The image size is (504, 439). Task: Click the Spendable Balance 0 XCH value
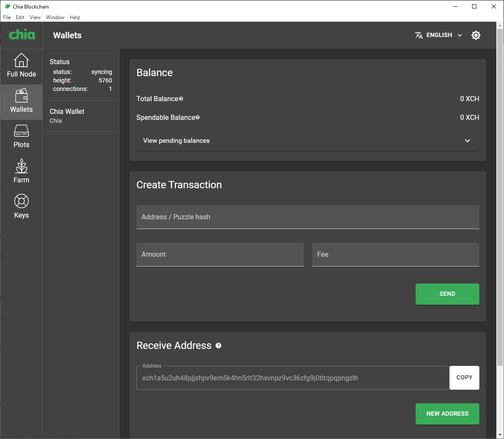469,117
